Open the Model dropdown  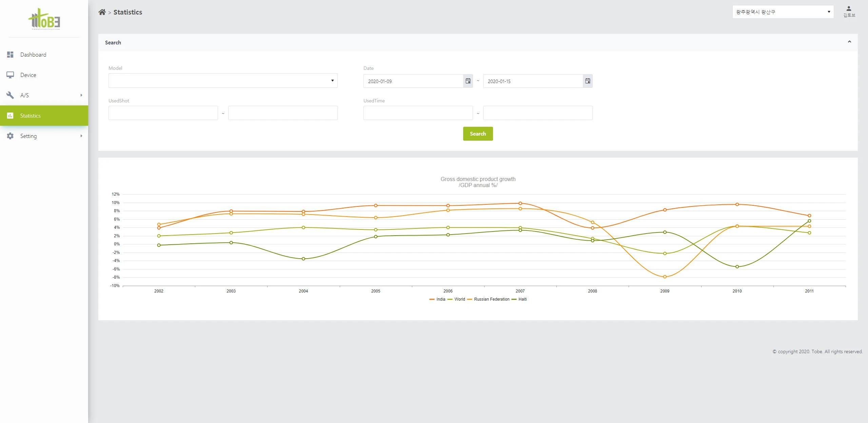pos(223,81)
